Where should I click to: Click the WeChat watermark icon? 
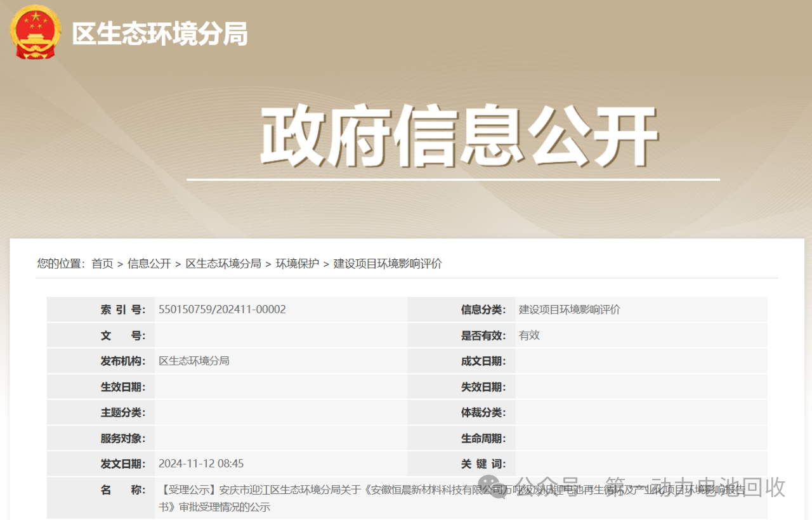(492, 487)
